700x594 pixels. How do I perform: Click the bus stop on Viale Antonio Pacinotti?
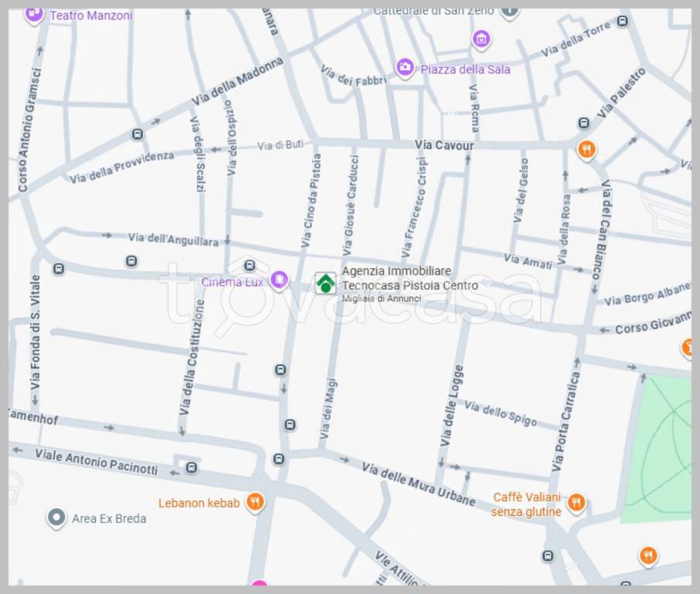tap(191, 467)
